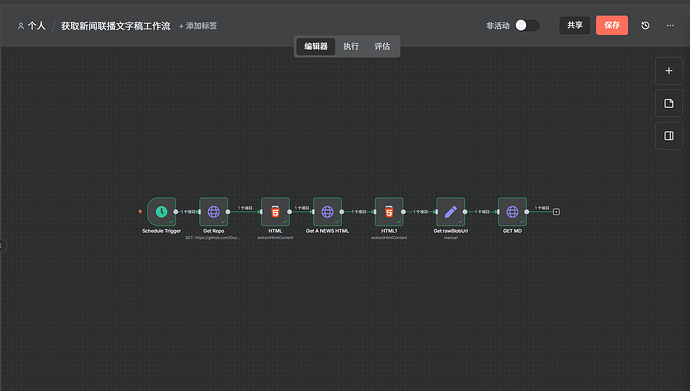The image size is (690, 391).
Task: Open the Get rawBlobUrl pencil node
Action: [x=451, y=212]
